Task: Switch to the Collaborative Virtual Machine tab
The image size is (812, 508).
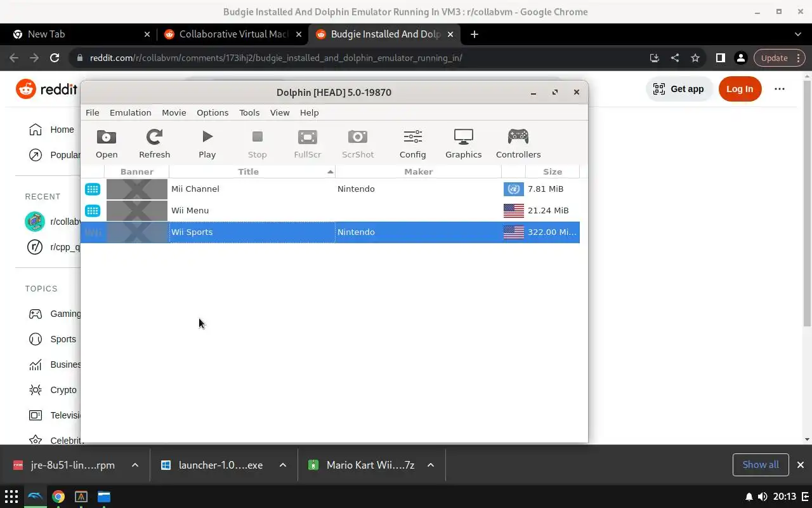Action: click(232, 34)
